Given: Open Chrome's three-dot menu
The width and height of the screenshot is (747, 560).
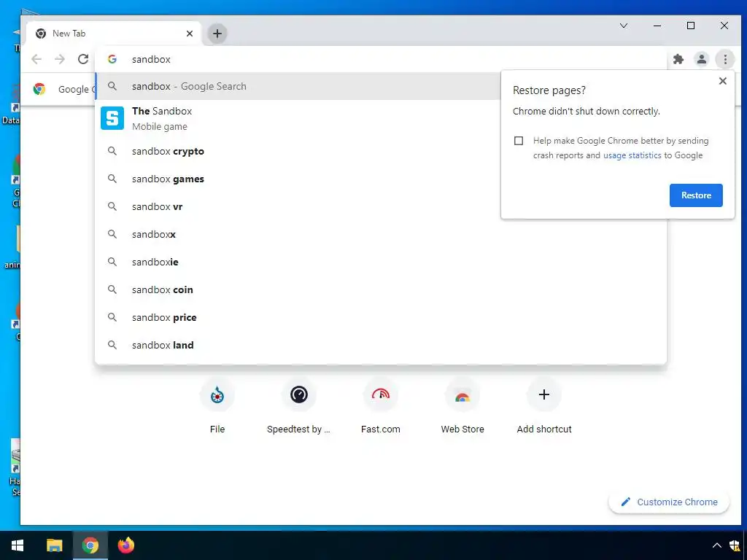Looking at the screenshot, I should (725, 59).
